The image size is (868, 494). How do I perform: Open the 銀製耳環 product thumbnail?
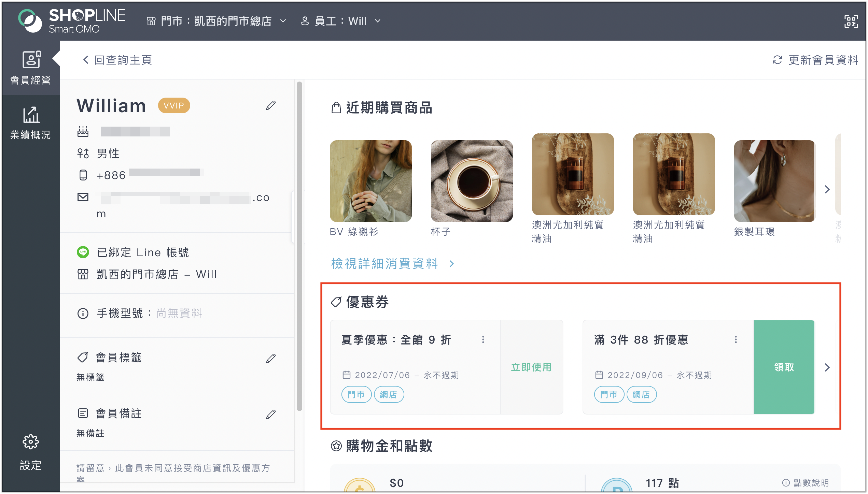tap(775, 181)
